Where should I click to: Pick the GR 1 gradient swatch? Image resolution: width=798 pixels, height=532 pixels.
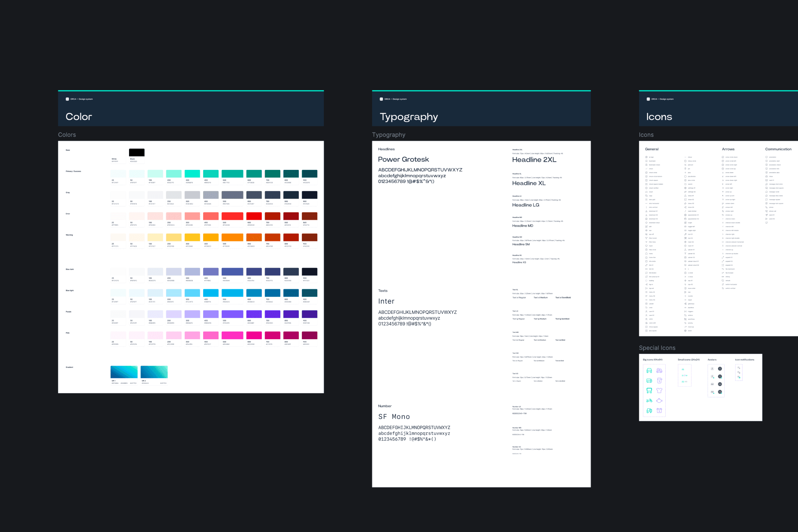pos(124,372)
